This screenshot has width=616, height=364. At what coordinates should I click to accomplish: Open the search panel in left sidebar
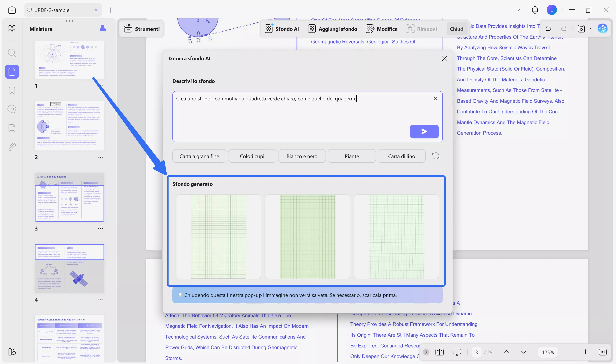point(12,53)
